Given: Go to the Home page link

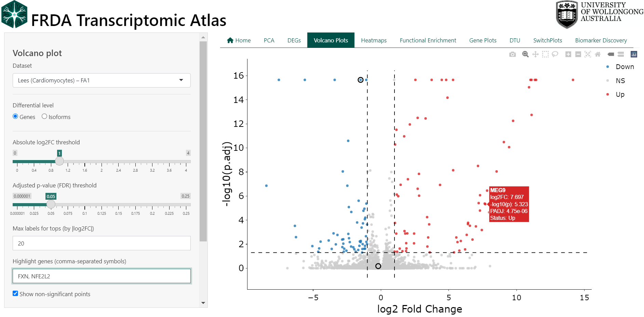Looking at the screenshot, I should pos(239,40).
